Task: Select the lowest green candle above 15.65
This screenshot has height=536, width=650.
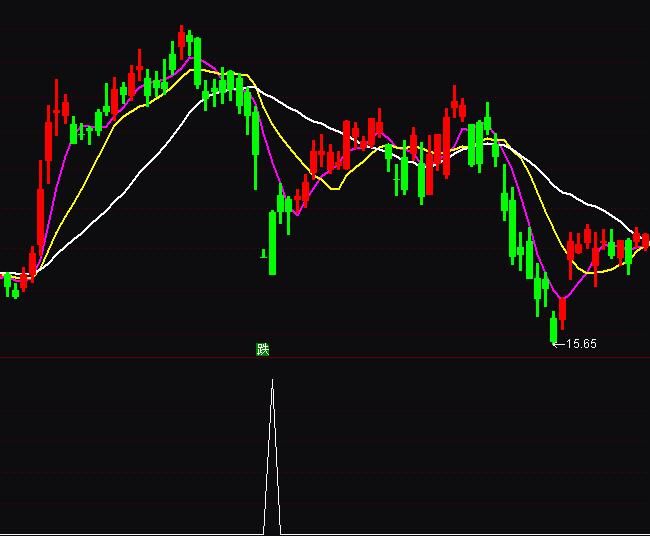Action: [553, 327]
